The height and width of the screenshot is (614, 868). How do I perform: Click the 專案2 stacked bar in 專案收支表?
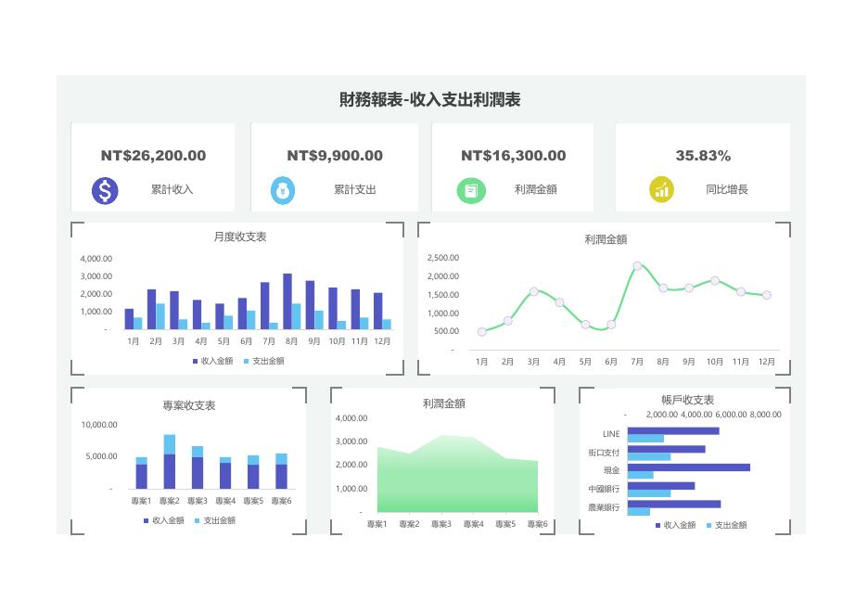pos(170,462)
